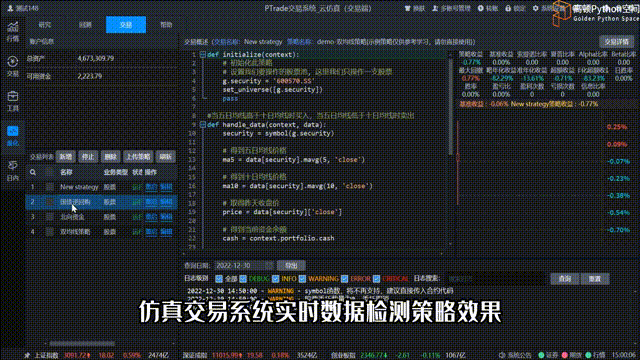Click 编辑 edit link in New strategy row
640x360 pixels.
click(166, 187)
